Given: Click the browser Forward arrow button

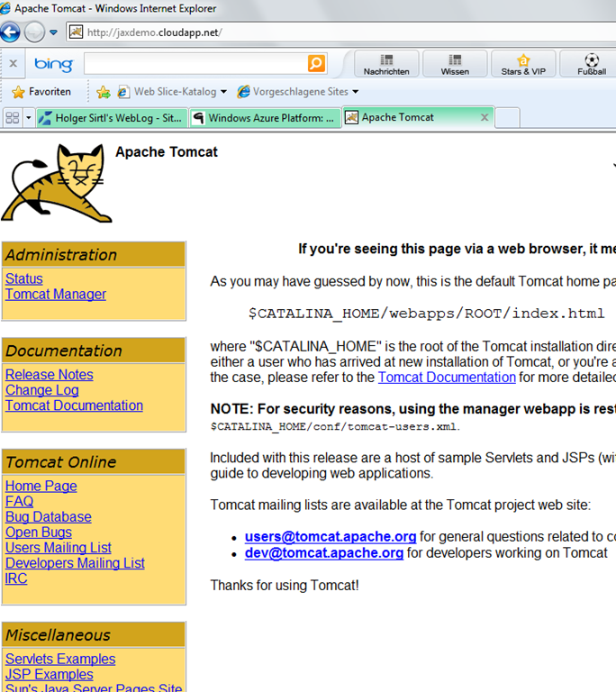Looking at the screenshot, I should tap(34, 32).
